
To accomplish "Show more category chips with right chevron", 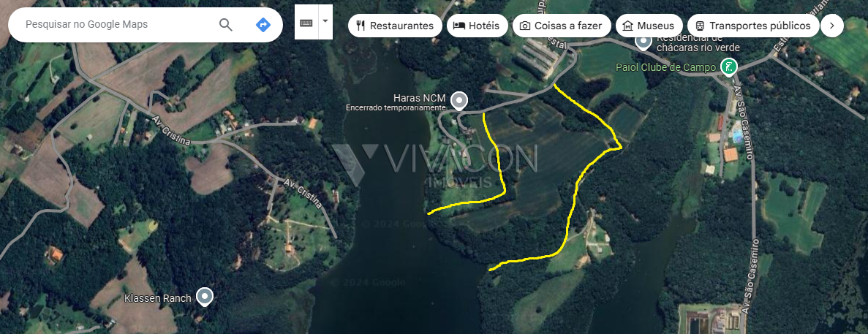I will 831,26.
